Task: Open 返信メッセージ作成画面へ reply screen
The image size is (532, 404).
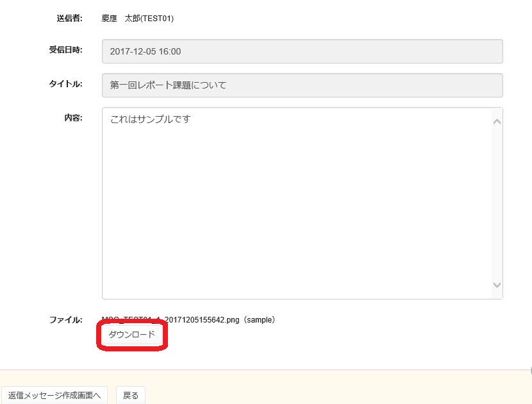Action: coord(54,395)
